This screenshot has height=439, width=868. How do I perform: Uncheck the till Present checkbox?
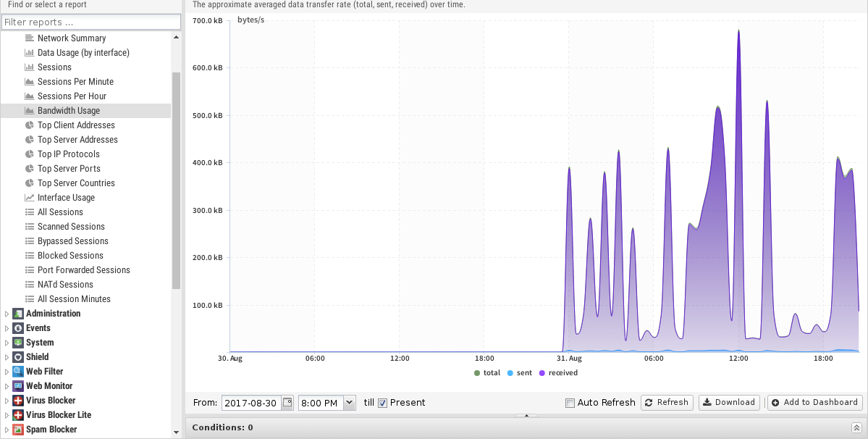382,403
